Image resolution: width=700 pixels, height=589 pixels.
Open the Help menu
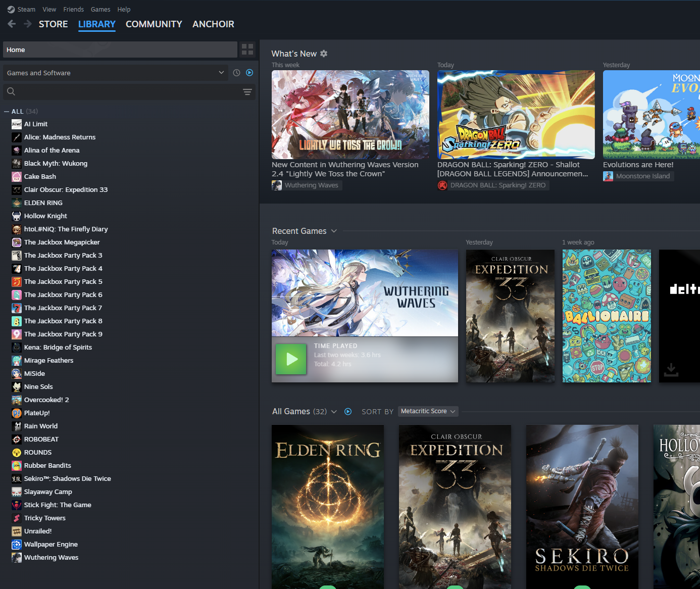[x=124, y=9]
